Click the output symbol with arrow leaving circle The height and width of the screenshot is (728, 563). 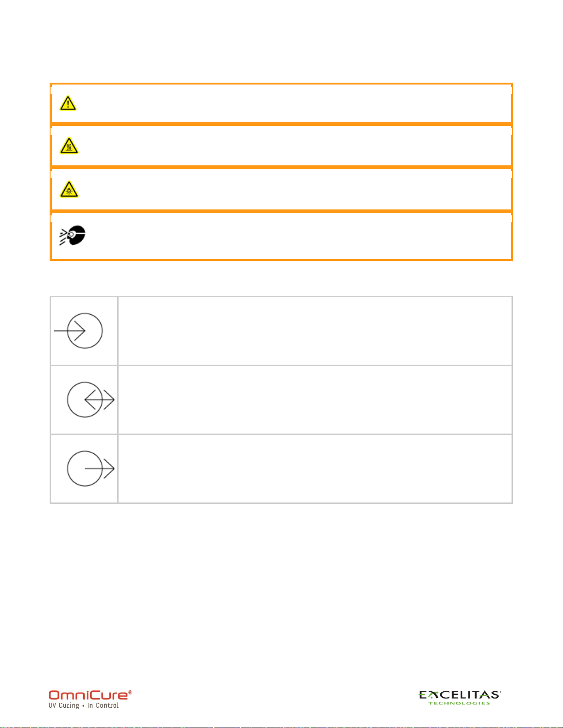click(x=91, y=468)
